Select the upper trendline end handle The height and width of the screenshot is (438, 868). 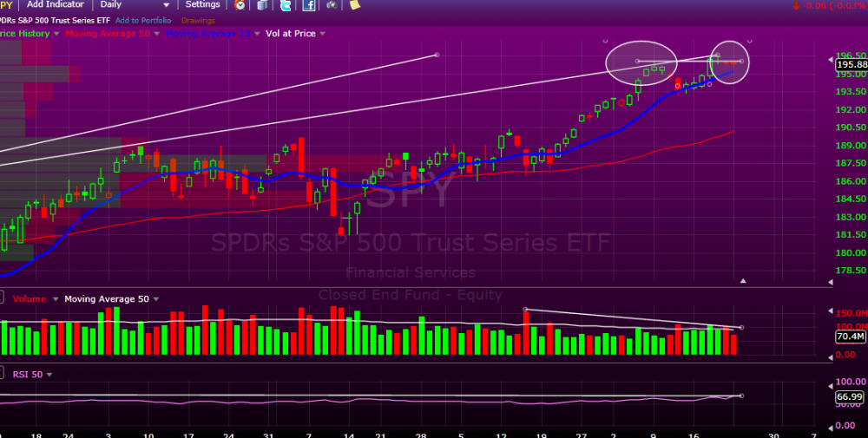[437, 55]
